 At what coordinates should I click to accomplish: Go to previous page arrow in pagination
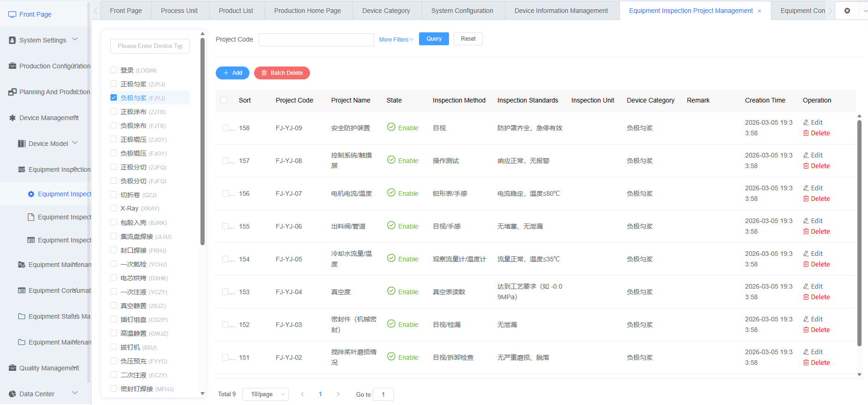click(303, 394)
